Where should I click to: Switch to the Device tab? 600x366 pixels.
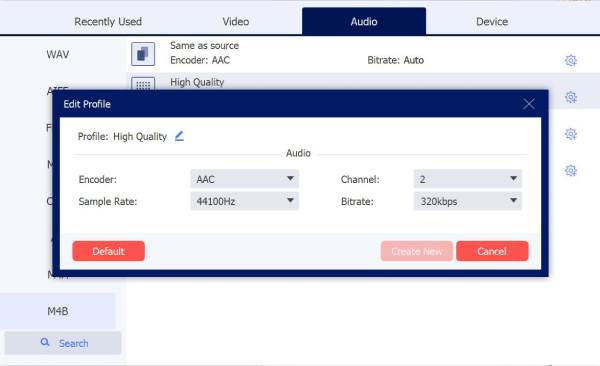pos(492,21)
